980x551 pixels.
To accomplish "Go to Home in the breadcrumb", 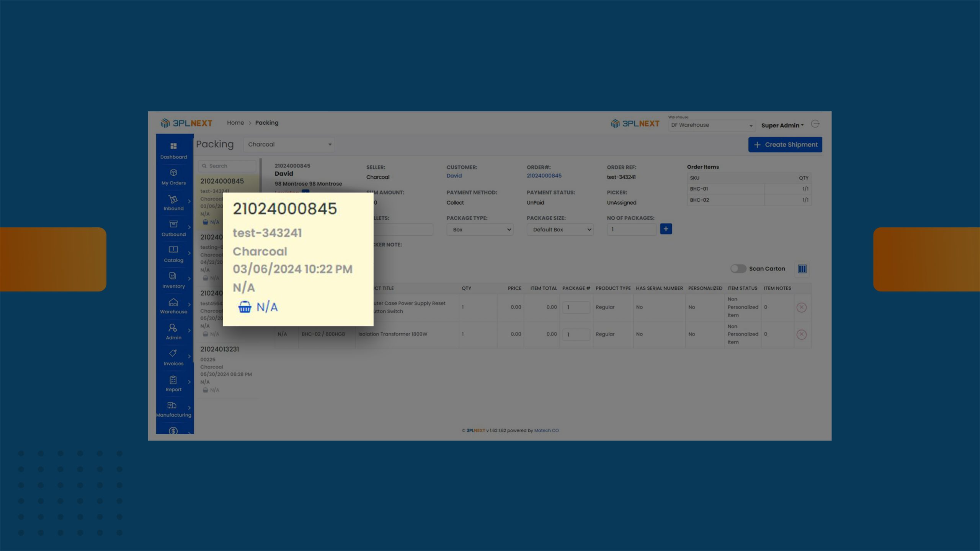I will coord(235,123).
